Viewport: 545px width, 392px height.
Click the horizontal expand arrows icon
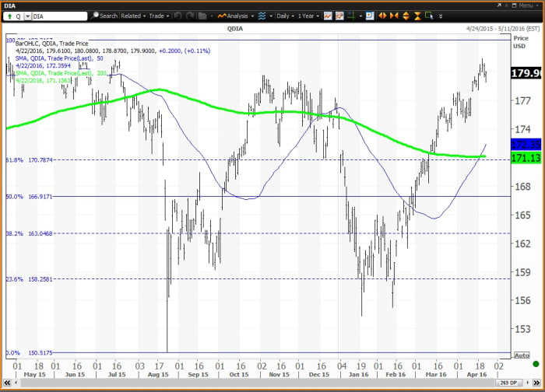tap(382, 16)
